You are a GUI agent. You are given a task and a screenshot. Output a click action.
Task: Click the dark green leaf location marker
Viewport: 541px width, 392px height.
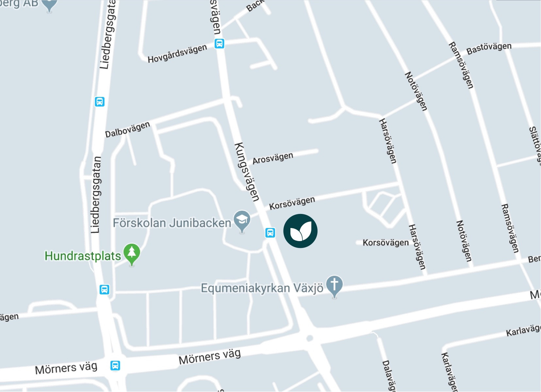pyautogui.click(x=300, y=231)
